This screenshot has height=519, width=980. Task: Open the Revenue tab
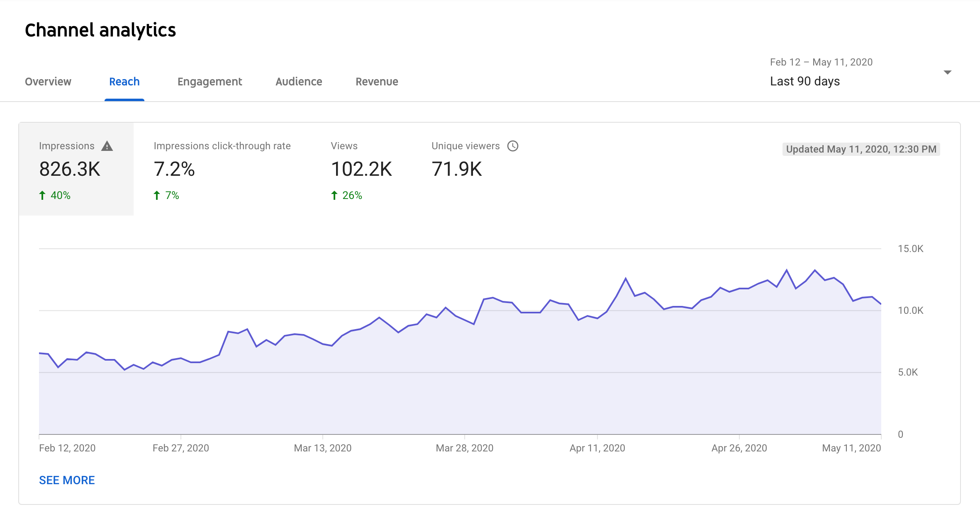point(377,82)
